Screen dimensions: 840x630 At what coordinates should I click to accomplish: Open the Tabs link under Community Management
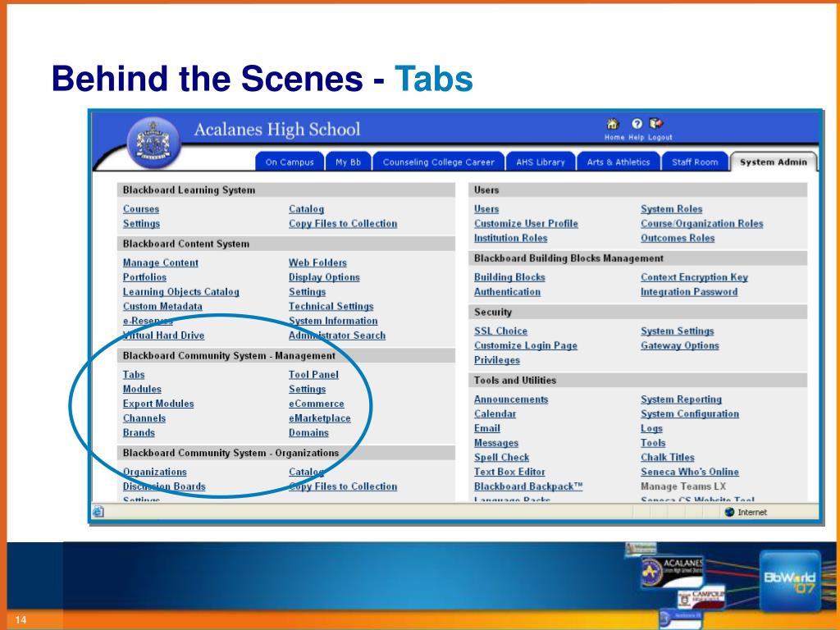pos(134,374)
